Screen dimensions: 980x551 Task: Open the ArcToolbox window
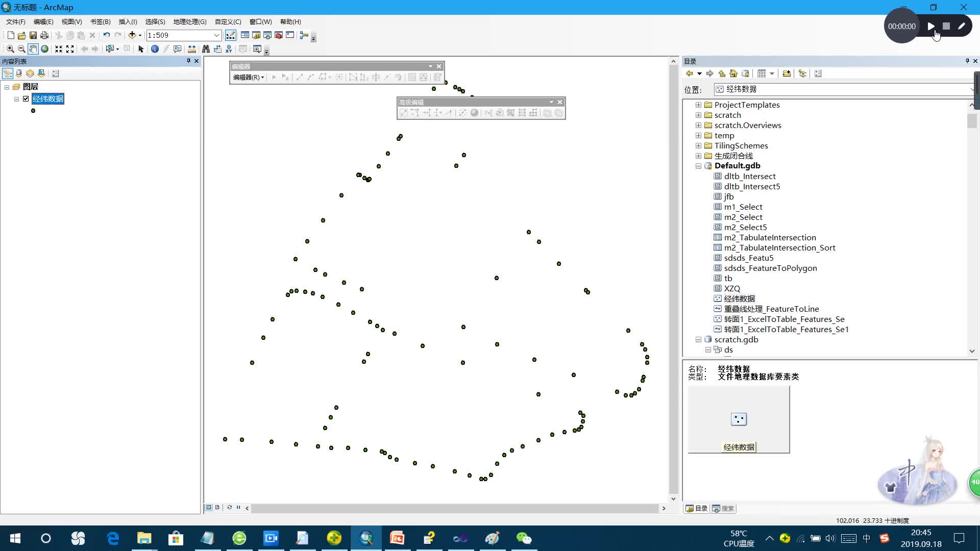tap(279, 35)
